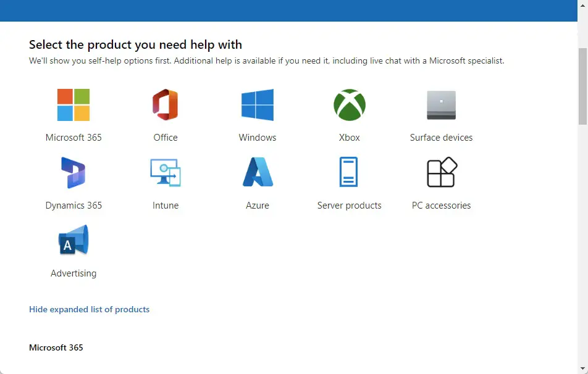This screenshot has height=374, width=588.
Task: Click the 'Dynamics 365' text label
Action: (73, 206)
